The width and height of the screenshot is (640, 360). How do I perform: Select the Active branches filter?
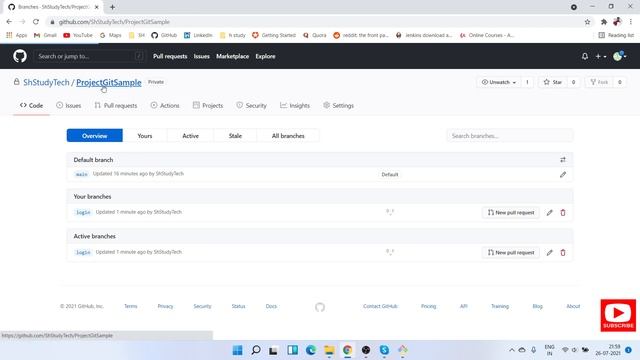point(190,136)
